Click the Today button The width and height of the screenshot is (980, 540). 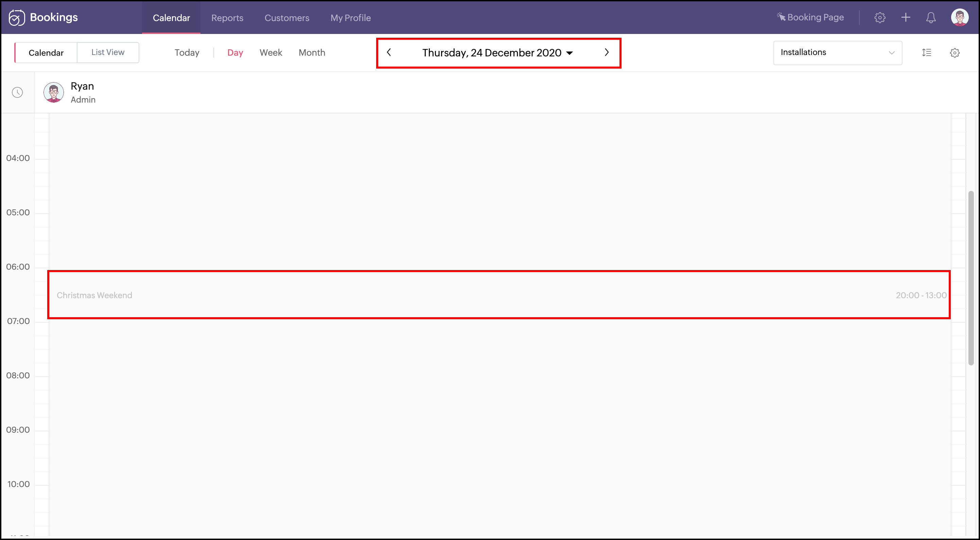pos(187,53)
